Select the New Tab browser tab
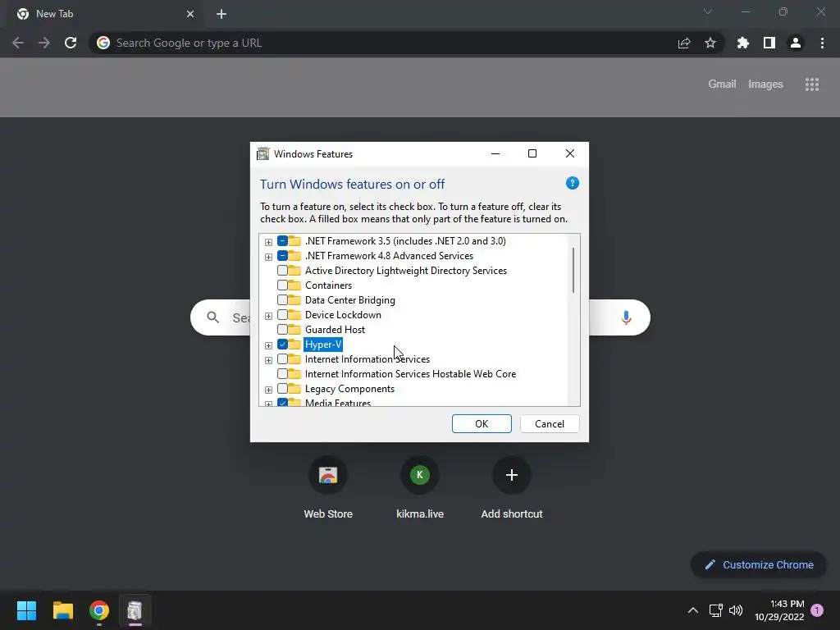Screen dimensions: 840x630 tap(104, 15)
